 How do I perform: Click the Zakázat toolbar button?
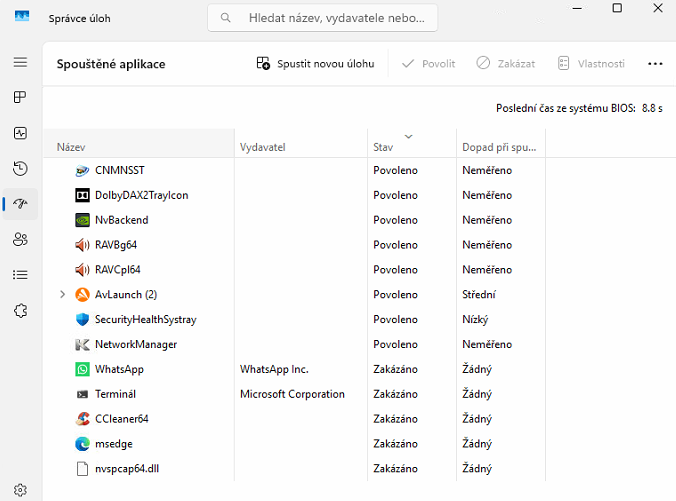(x=505, y=64)
